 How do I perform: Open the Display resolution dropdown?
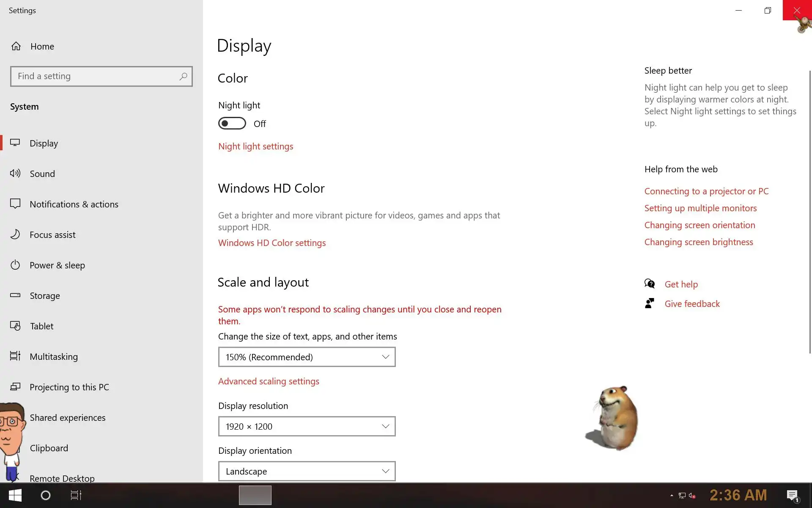(x=307, y=426)
